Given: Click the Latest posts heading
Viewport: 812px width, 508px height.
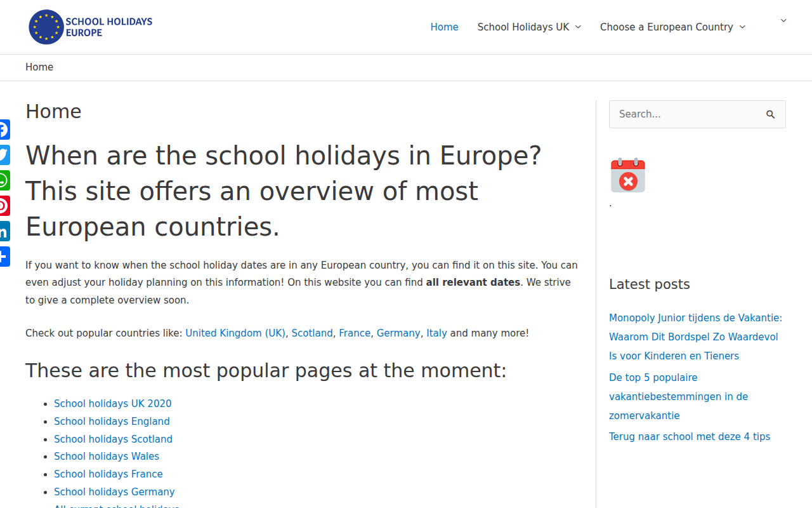Looking at the screenshot, I should tap(650, 284).
